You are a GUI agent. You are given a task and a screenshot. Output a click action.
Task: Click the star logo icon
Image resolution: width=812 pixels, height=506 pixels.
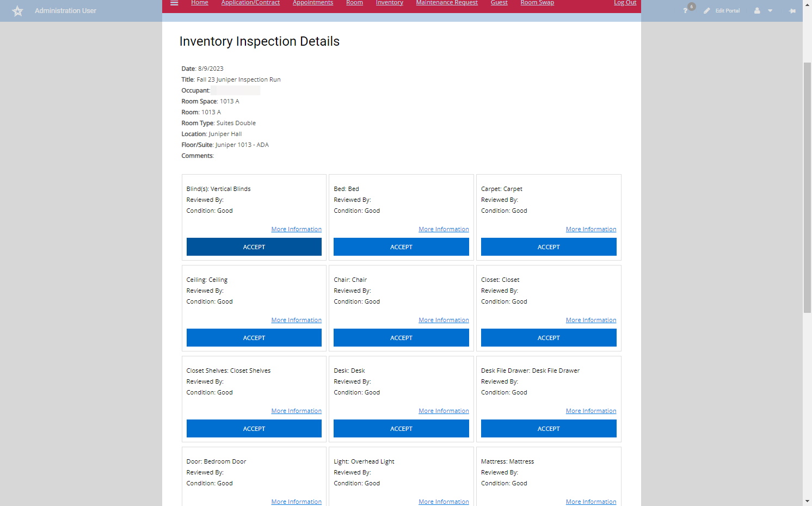pyautogui.click(x=18, y=11)
